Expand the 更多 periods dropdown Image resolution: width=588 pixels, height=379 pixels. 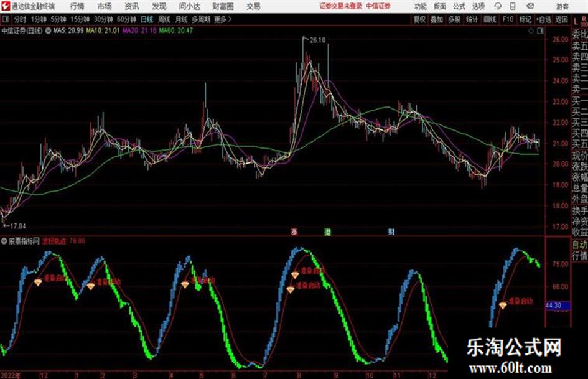(223, 19)
